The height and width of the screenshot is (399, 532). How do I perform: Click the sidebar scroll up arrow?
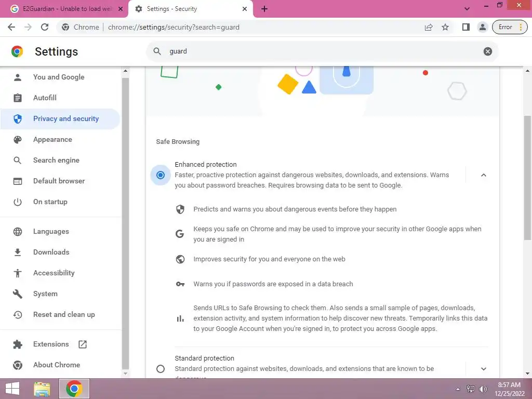coord(125,71)
